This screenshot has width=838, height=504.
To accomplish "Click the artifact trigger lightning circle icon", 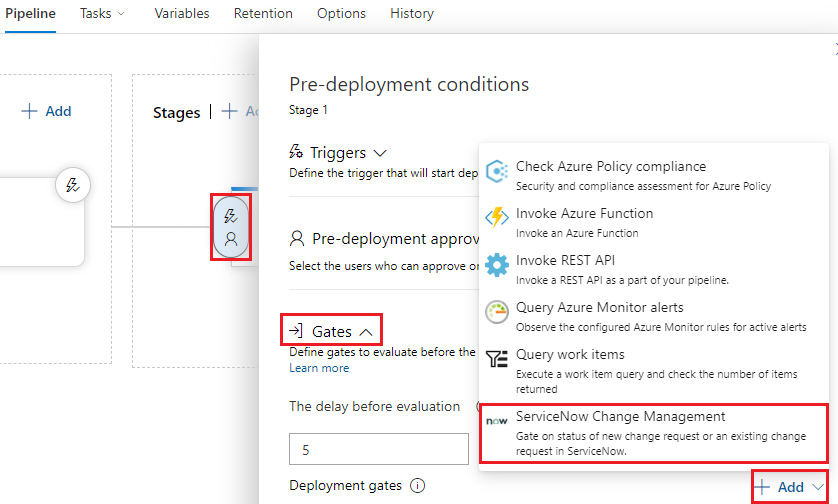I will 73,185.
